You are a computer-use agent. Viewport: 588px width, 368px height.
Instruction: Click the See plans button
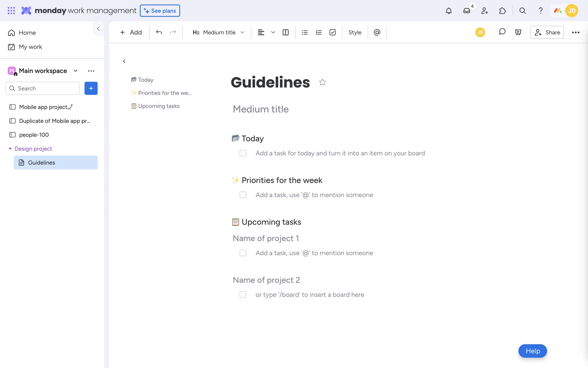tap(160, 11)
